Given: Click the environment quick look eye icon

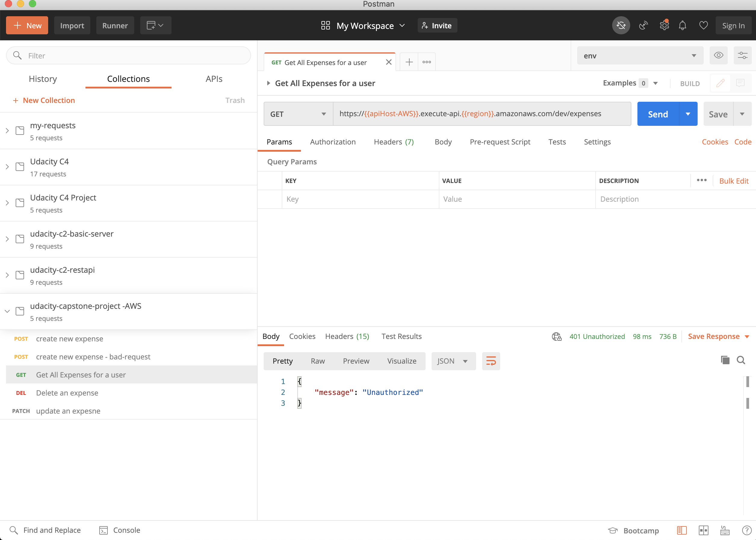Looking at the screenshot, I should point(718,55).
